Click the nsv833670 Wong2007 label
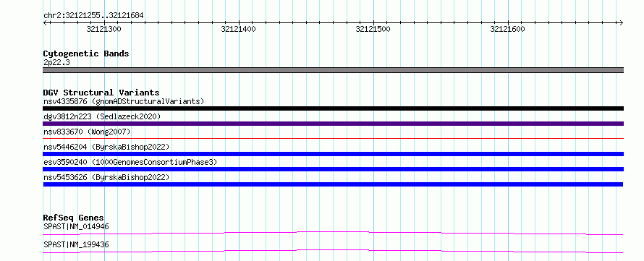 87,132
